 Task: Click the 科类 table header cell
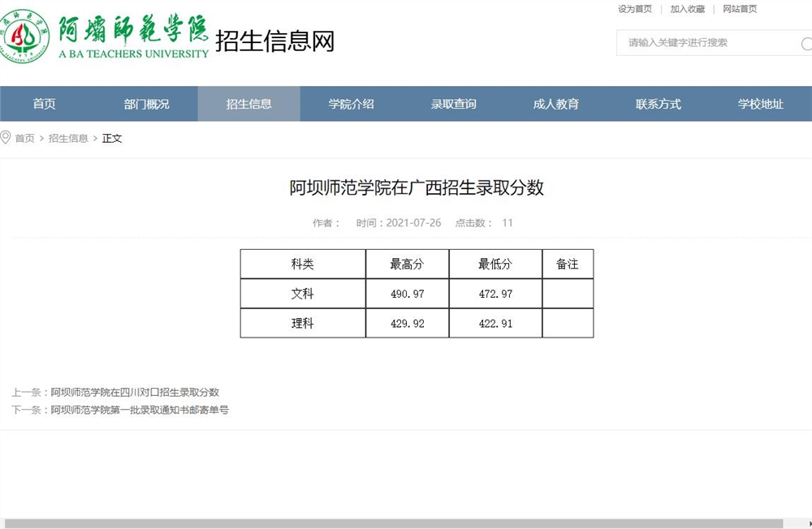(303, 264)
